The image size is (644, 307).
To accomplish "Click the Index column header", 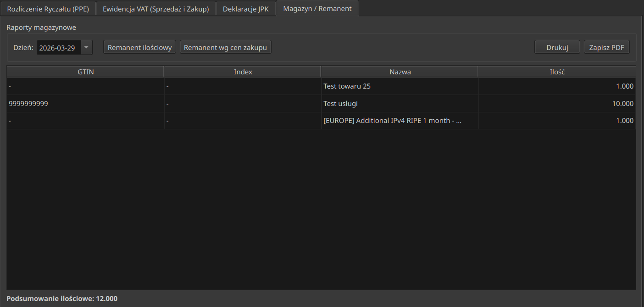I will [243, 72].
